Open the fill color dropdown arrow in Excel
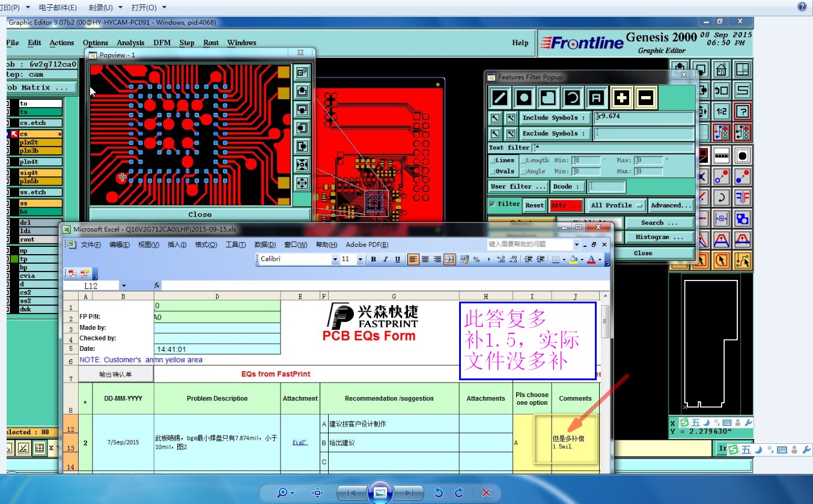Screen dimensions: 813x504 581,260
